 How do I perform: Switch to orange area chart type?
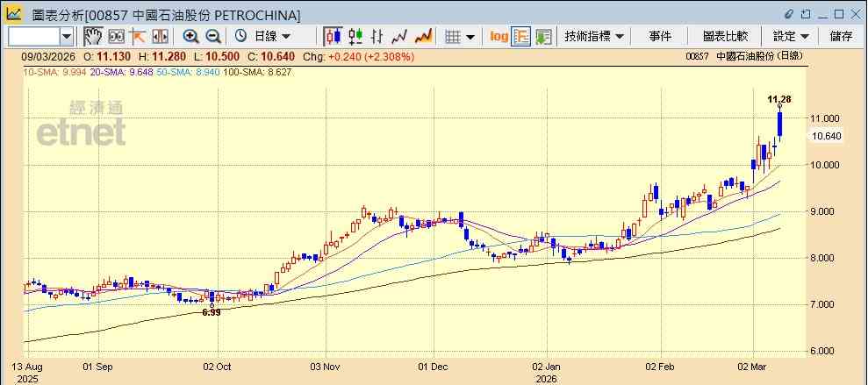tap(424, 37)
